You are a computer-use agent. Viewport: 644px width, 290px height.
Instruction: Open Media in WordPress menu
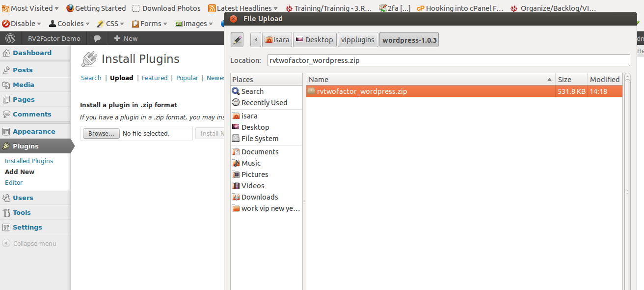[35, 85]
